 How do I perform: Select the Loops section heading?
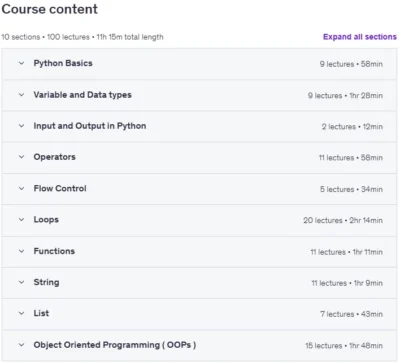[46, 220]
